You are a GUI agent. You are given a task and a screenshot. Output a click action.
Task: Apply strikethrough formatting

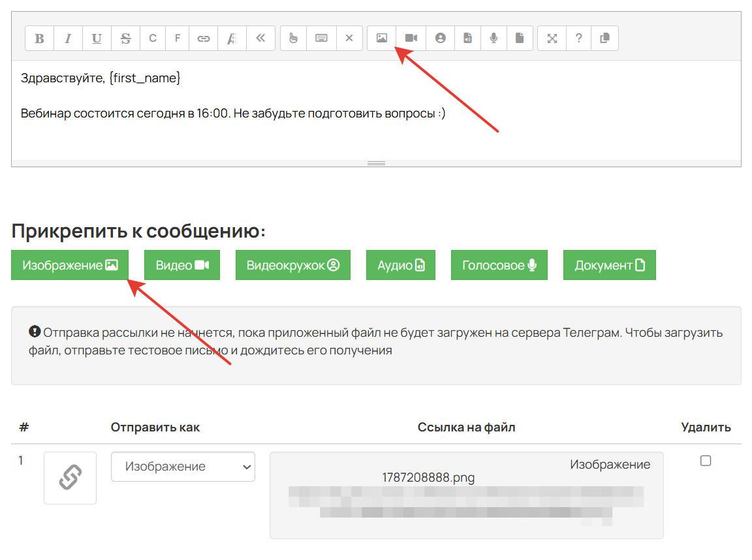tap(125, 39)
